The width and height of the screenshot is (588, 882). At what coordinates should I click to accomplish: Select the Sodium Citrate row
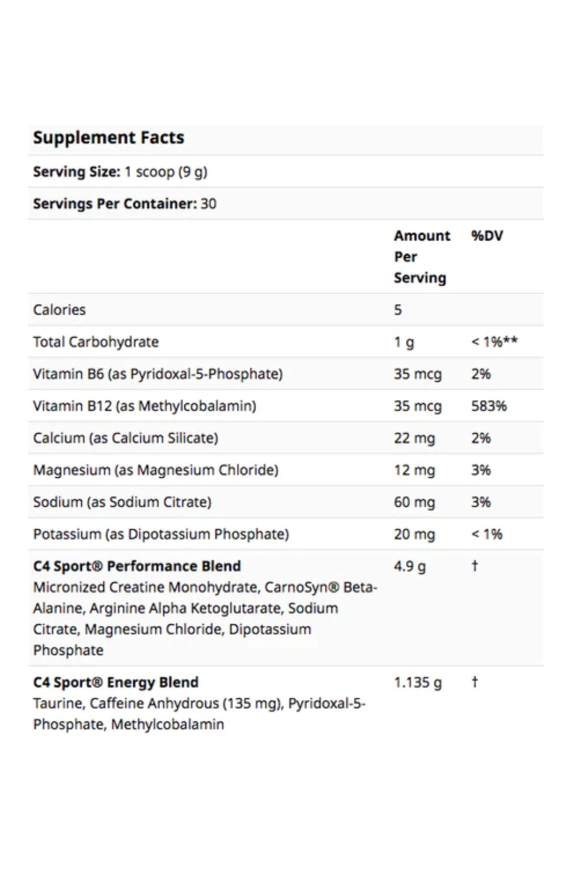click(286, 502)
